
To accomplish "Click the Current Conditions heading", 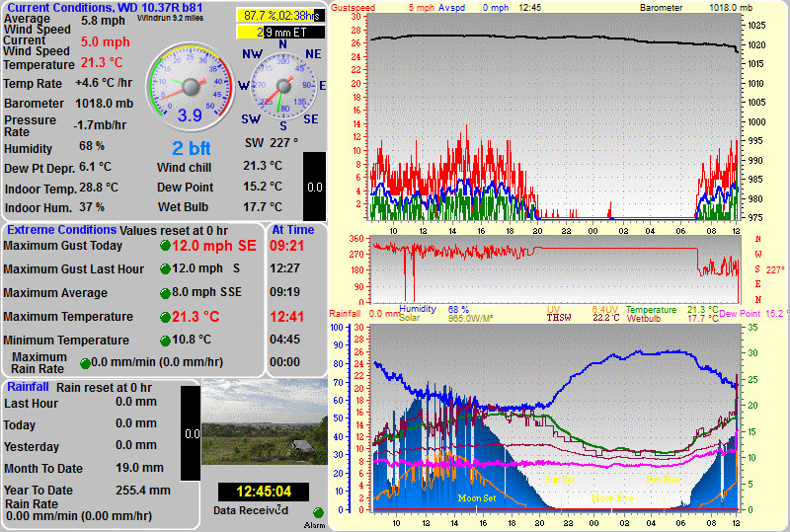I will click(105, 8).
